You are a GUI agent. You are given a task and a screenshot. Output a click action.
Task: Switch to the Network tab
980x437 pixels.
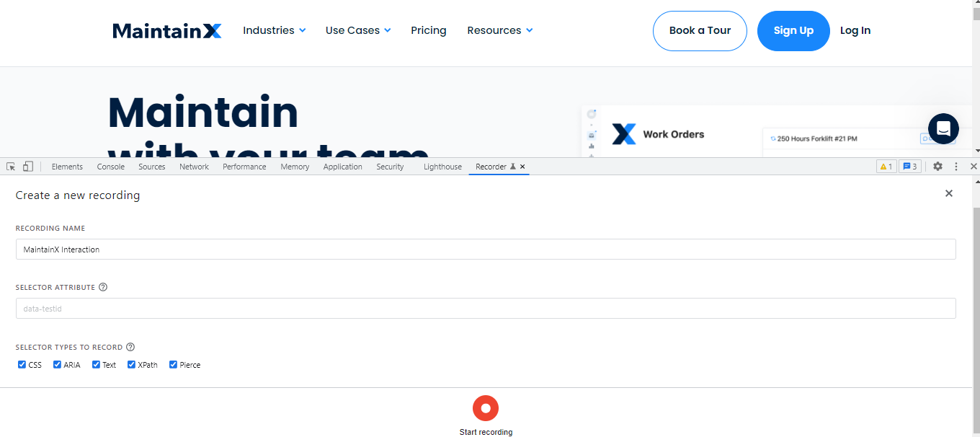(194, 167)
